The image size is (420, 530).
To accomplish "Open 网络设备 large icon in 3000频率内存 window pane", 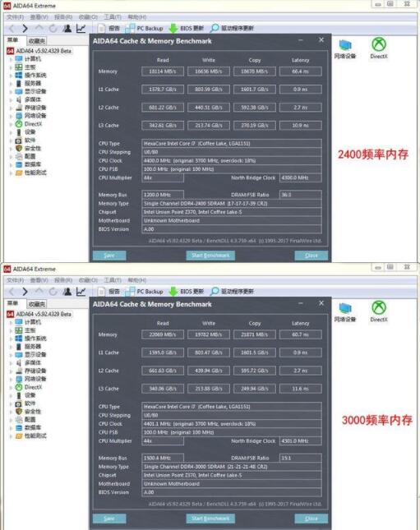I will coord(345,312).
